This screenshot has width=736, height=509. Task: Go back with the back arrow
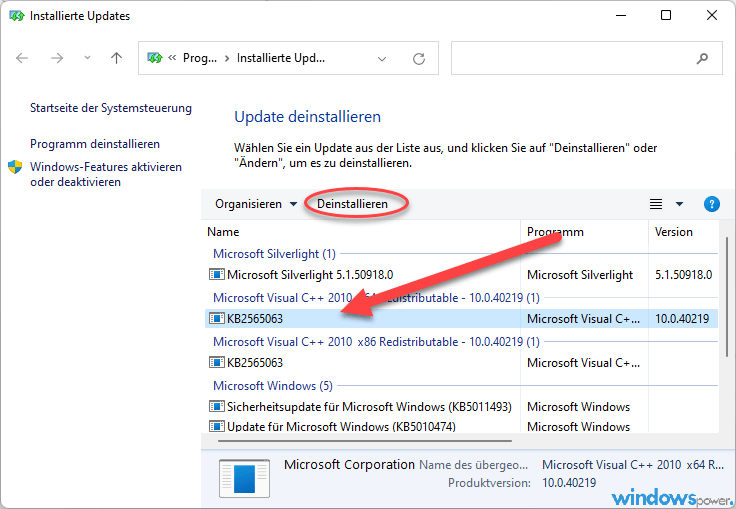click(22, 58)
